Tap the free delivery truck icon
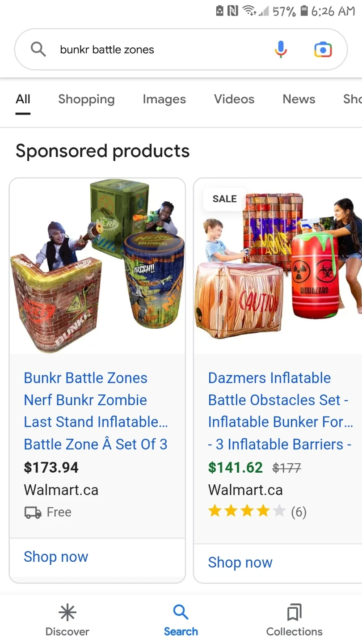The height and width of the screenshot is (644, 362). [33, 512]
